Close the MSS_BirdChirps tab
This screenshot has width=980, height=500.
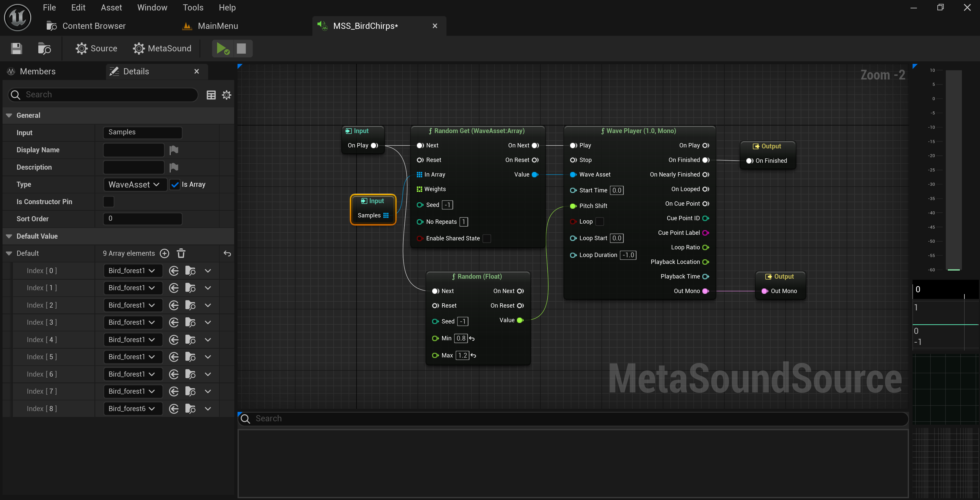pyautogui.click(x=435, y=26)
